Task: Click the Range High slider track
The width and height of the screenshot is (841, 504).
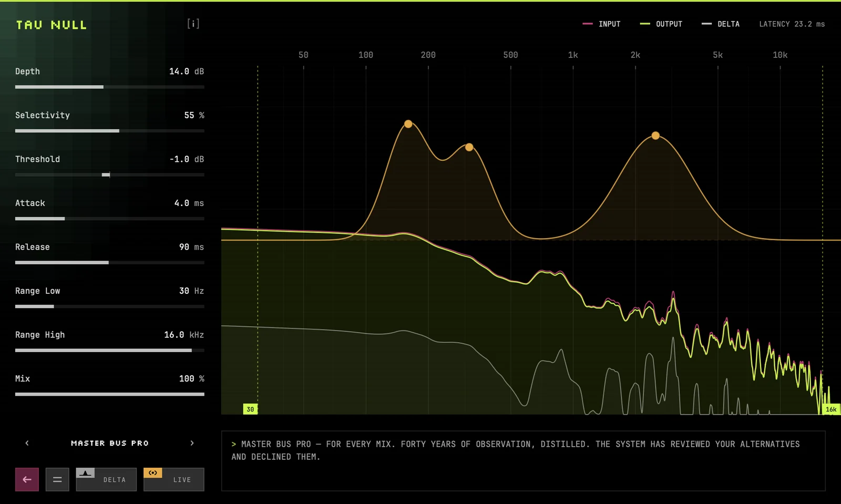Action: tap(110, 350)
